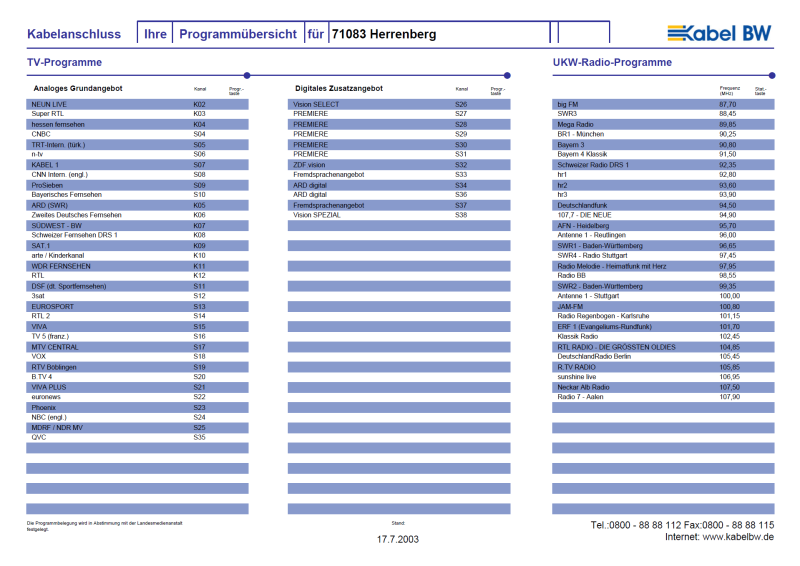Select the ProSieben row
Screen dimensions: 800x566
click(x=137, y=185)
